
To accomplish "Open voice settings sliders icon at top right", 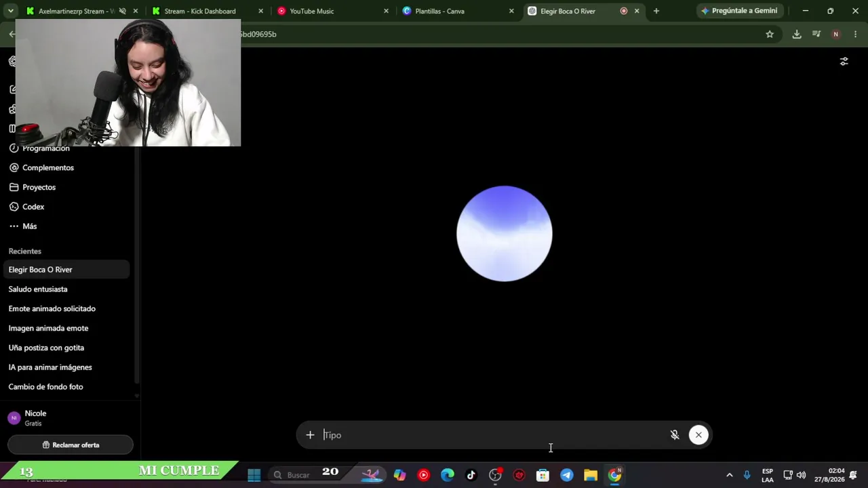I will 844,61.
